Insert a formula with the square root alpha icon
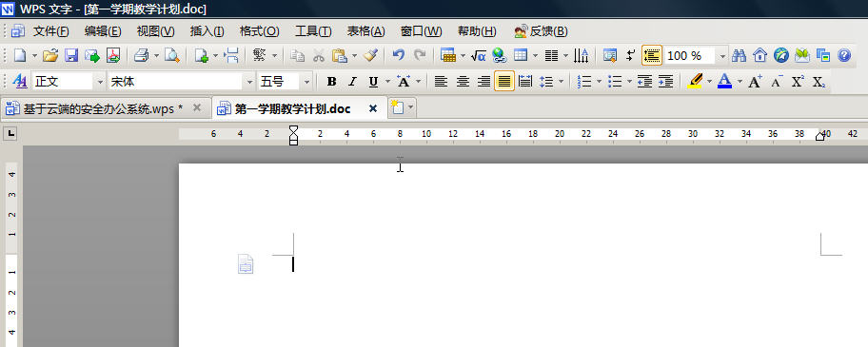The width and height of the screenshot is (868, 347). click(x=479, y=55)
